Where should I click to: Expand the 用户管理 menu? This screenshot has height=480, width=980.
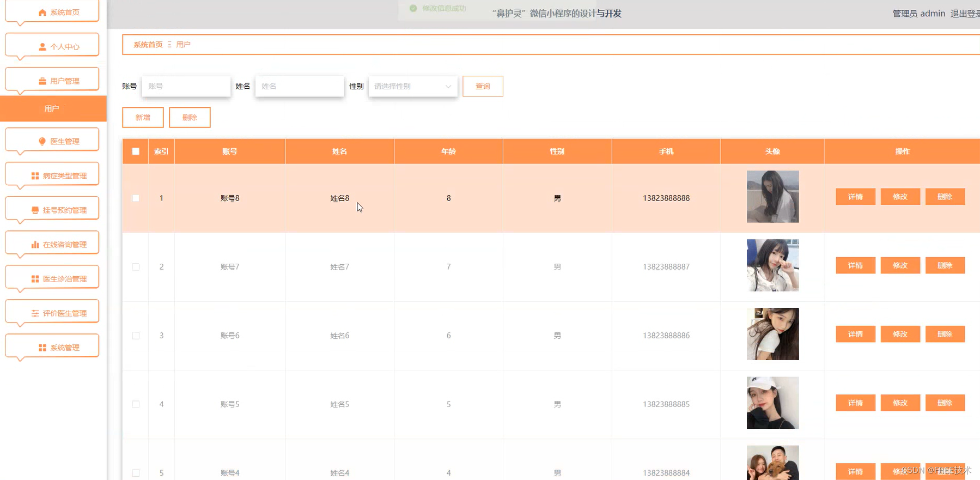[52, 80]
